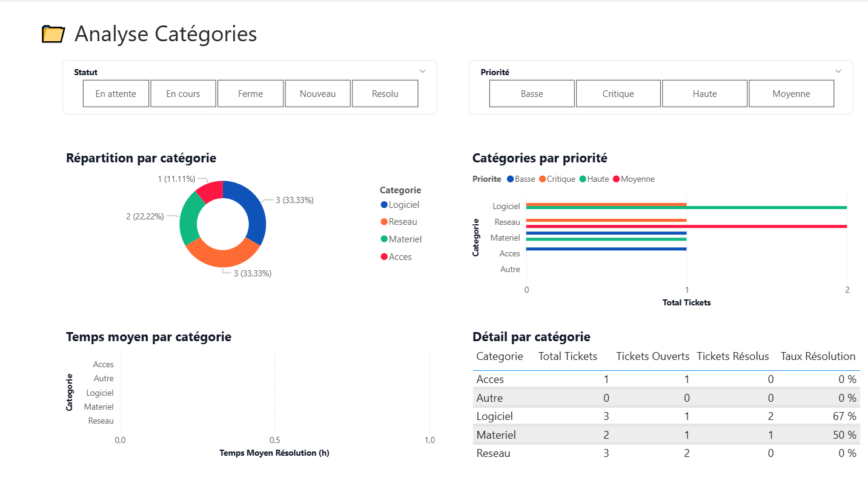
Task: Click the Moyenne dot in the Priorite legend
Action: click(617, 179)
